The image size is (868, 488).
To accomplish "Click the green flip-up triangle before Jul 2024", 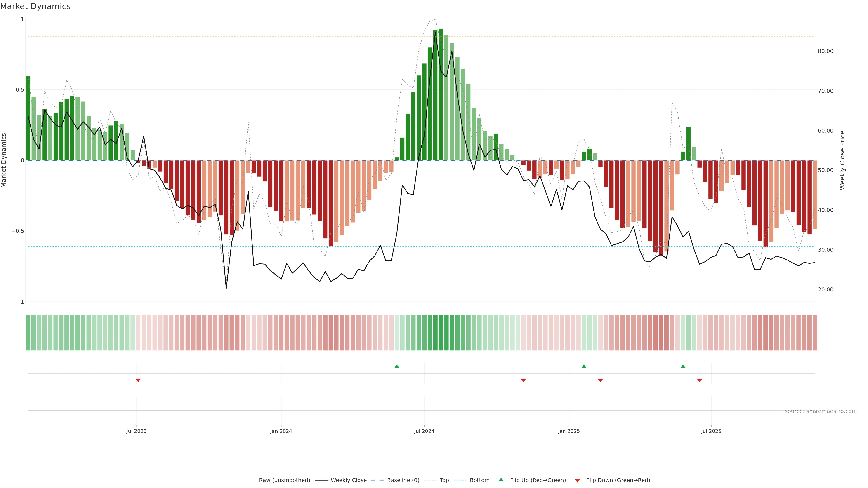I will tap(397, 366).
